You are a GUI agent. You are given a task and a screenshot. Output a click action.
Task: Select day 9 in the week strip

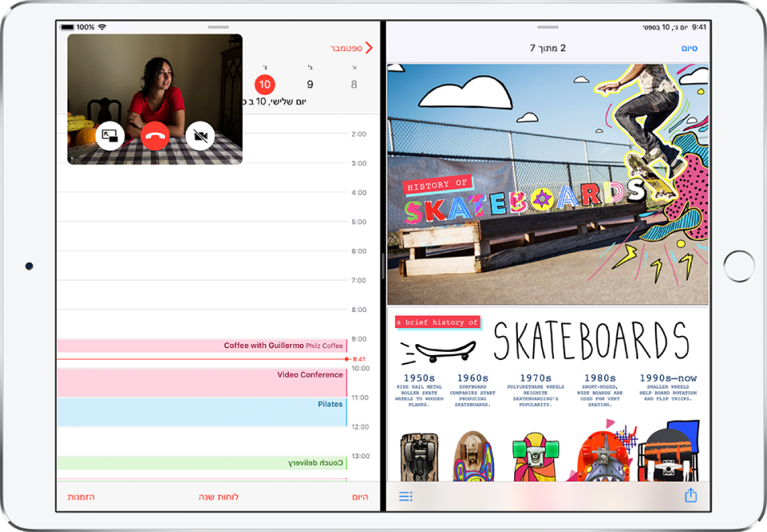tap(310, 84)
